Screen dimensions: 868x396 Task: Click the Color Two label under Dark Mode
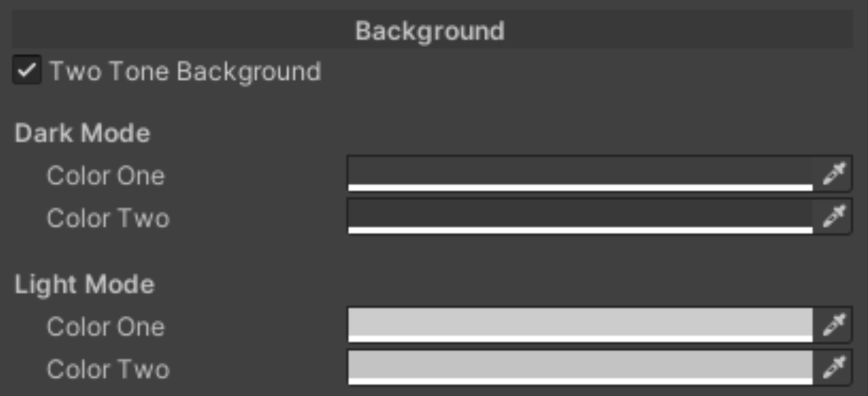(x=108, y=218)
